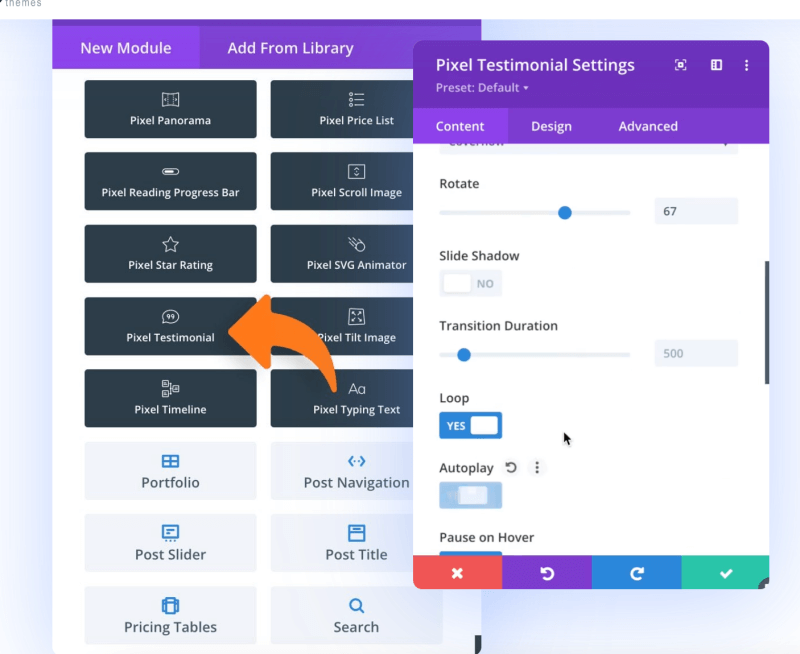Open settings panel more options menu
This screenshot has width=800, height=654.
tap(746, 65)
